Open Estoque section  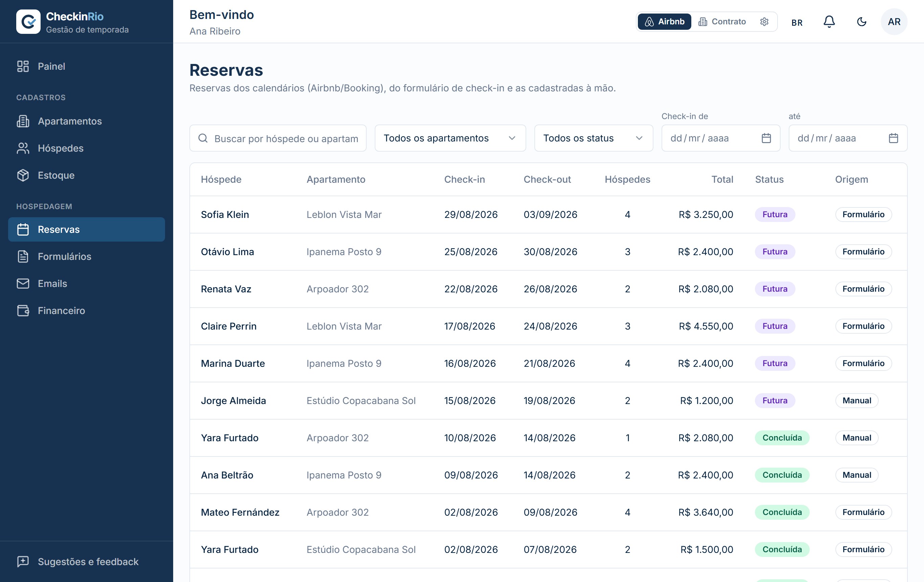pyautogui.click(x=86, y=175)
